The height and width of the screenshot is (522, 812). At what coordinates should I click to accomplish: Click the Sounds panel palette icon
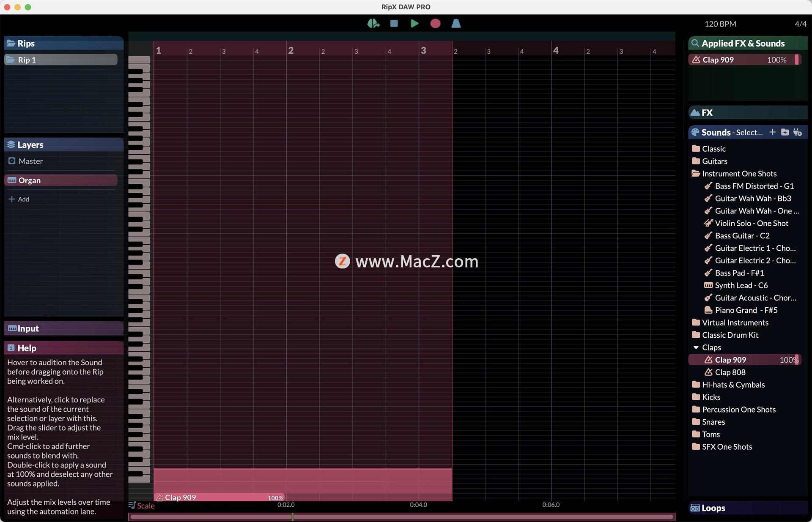click(695, 132)
